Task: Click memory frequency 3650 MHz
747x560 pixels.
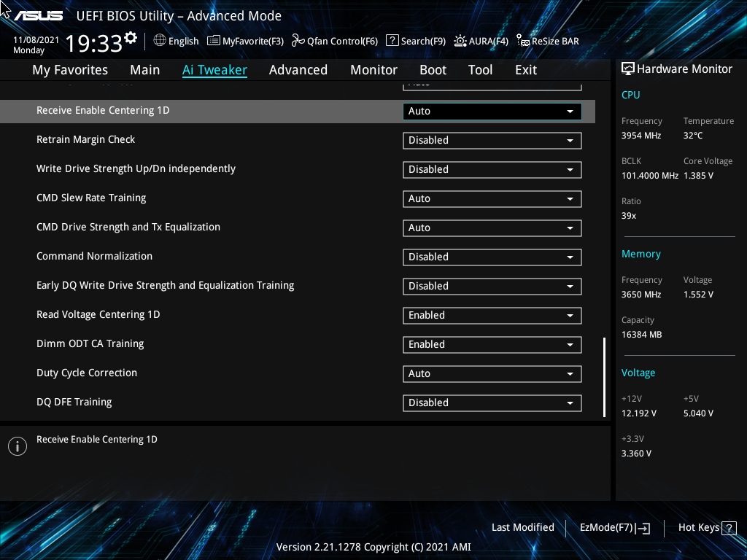Action: point(641,295)
